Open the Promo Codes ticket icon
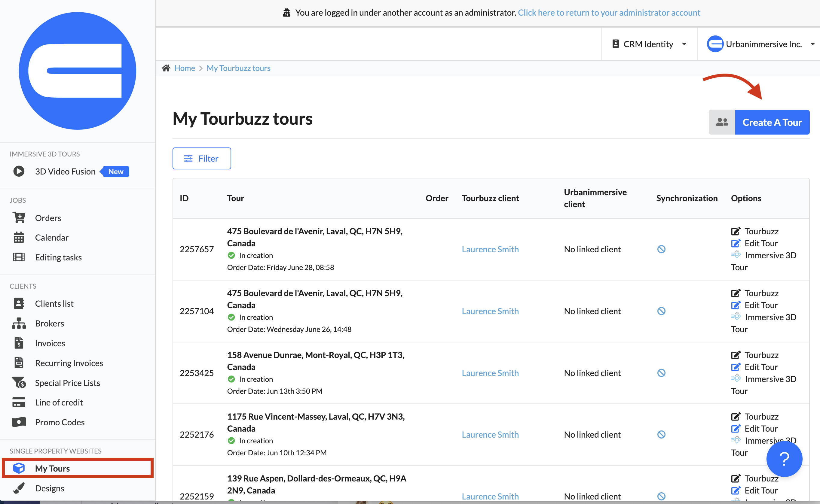 19,422
